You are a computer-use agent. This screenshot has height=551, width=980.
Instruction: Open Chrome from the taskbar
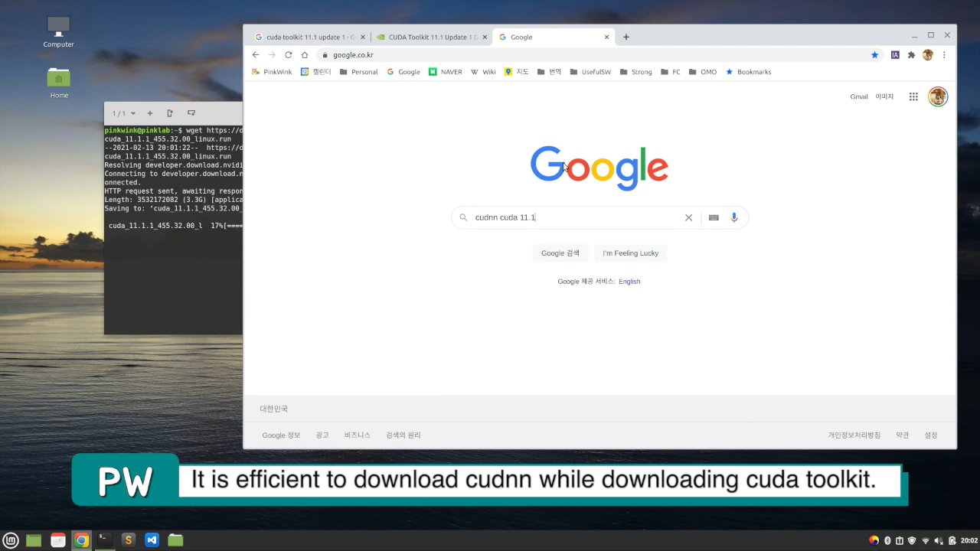point(81,540)
